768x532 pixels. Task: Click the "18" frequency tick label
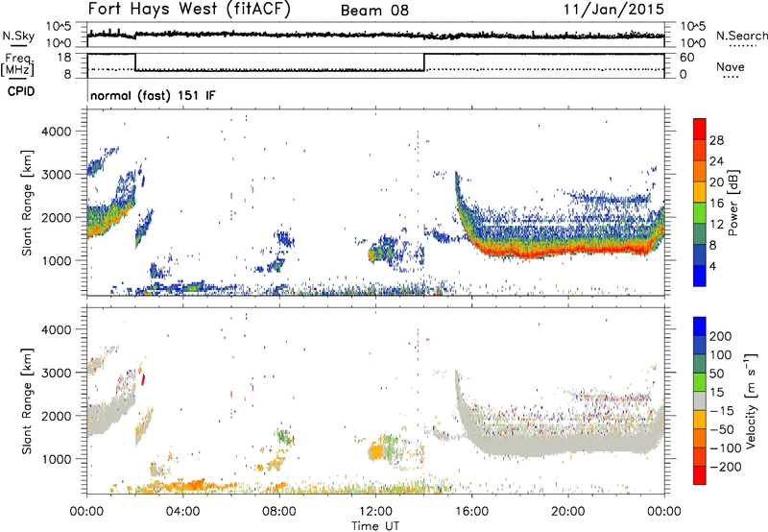point(64,58)
